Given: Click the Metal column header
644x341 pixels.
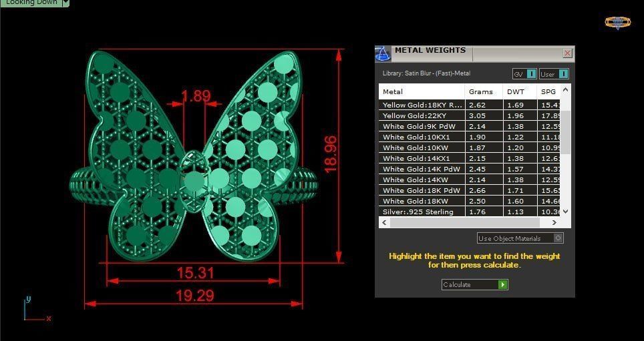Looking at the screenshot, I should click(422, 91).
